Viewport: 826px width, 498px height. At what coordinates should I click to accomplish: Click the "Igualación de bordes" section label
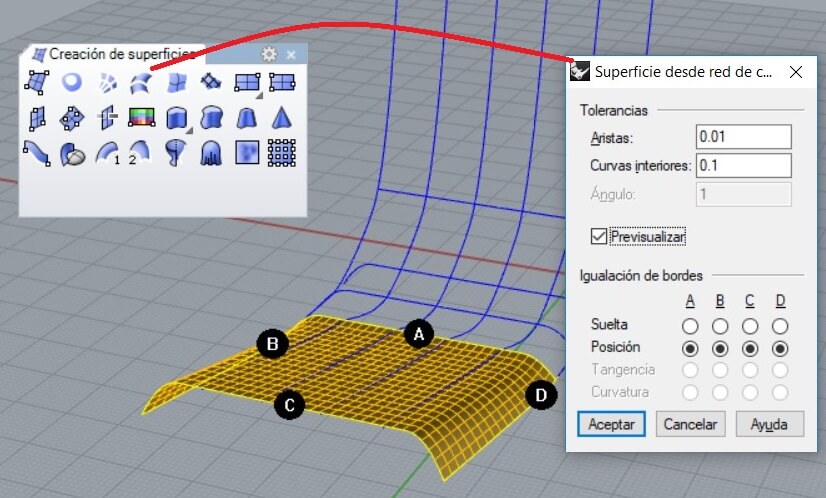[x=641, y=276]
